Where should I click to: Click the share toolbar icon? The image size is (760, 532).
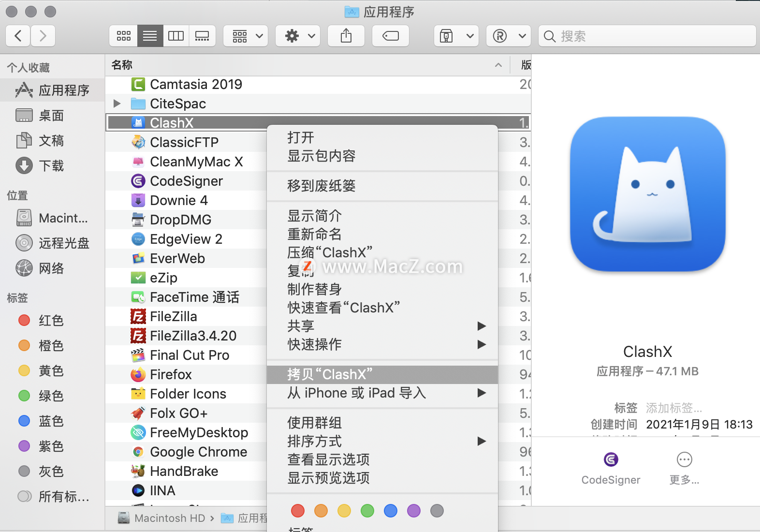(346, 36)
